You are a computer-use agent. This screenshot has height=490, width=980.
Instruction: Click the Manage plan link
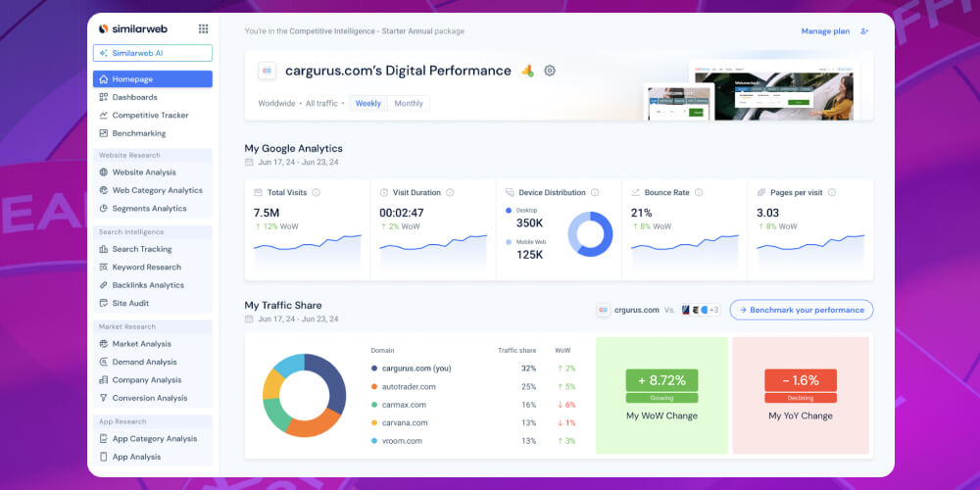[x=825, y=31]
